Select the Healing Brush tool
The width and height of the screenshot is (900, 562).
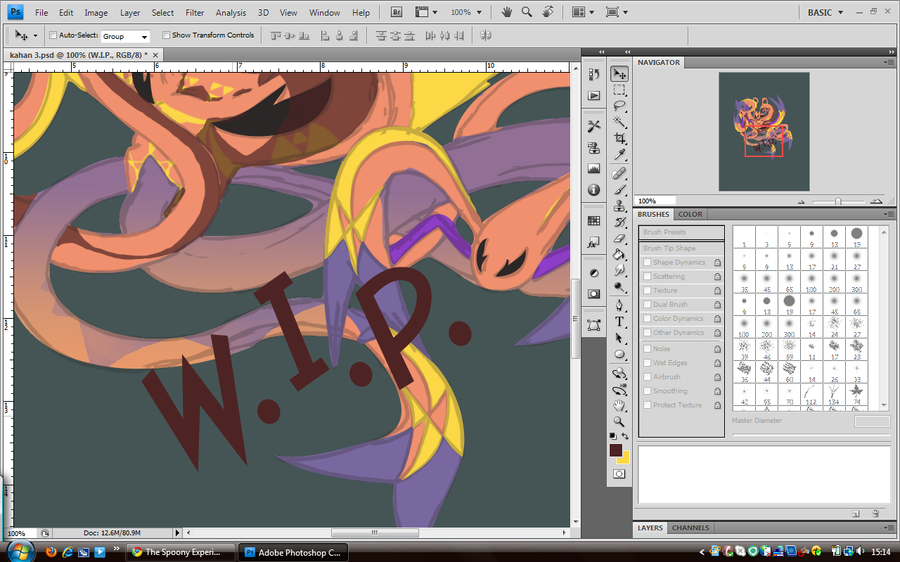tap(619, 173)
